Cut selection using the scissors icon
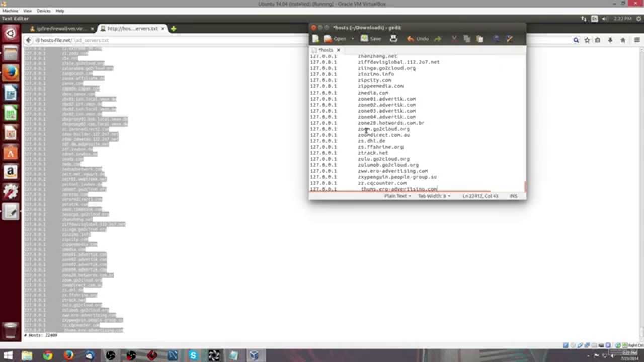This screenshot has height=362, width=644. coord(454,39)
